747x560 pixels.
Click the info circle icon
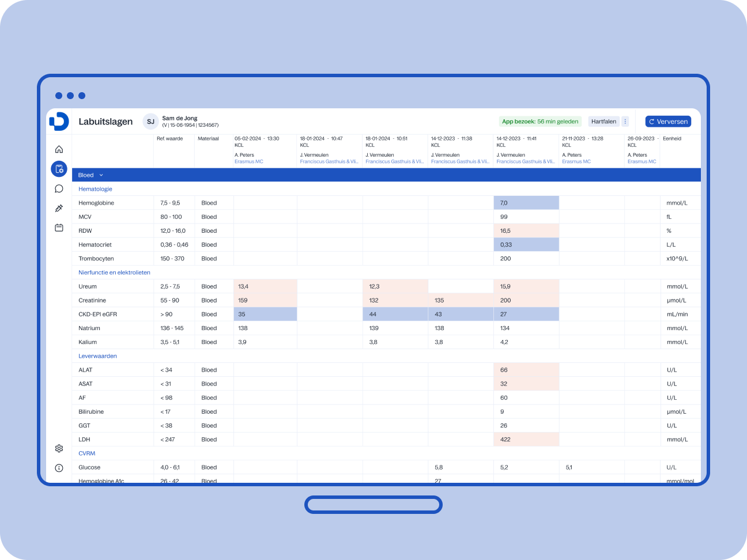point(59,468)
